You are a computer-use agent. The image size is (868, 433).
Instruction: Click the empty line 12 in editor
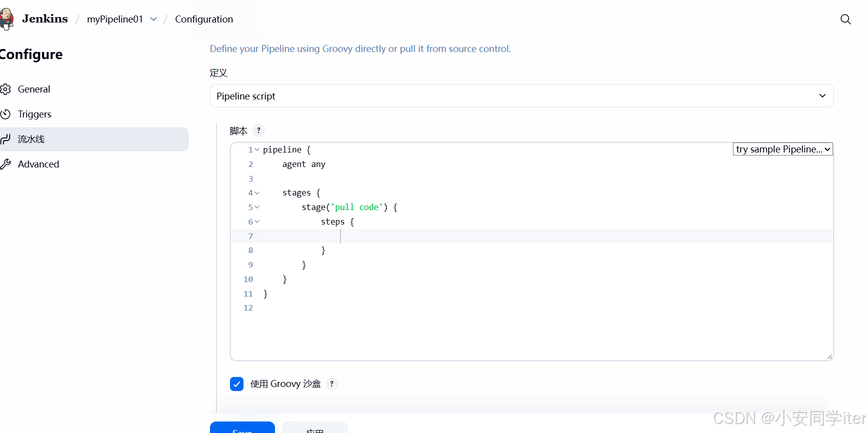click(x=400, y=308)
